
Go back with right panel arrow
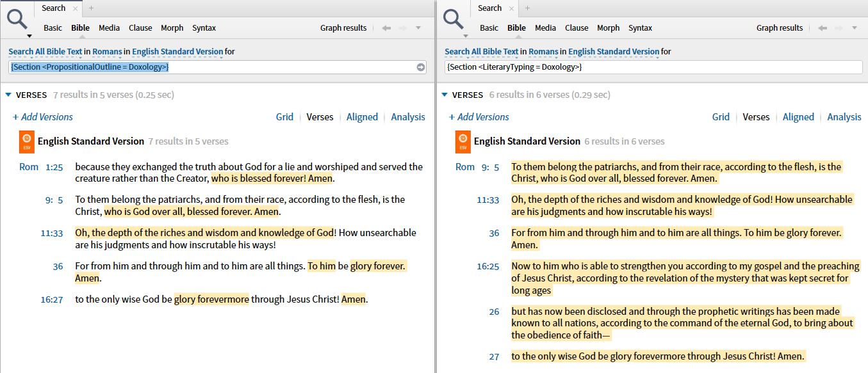point(823,28)
